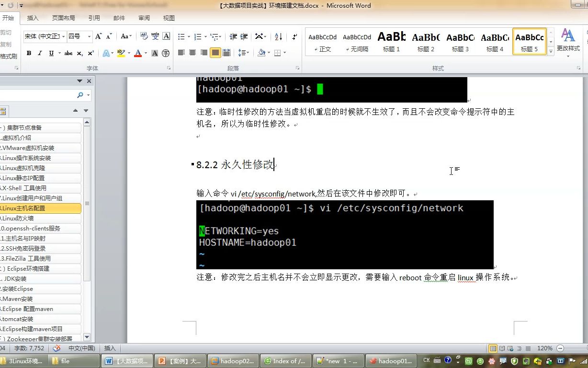Open font color dropdown arrow
The image size is (588, 368).
(x=146, y=53)
